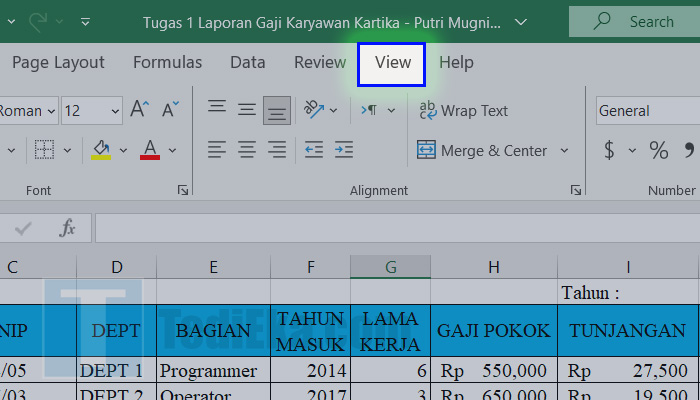Select column H header
Viewport: 700px width, 400px height.
tap(494, 267)
